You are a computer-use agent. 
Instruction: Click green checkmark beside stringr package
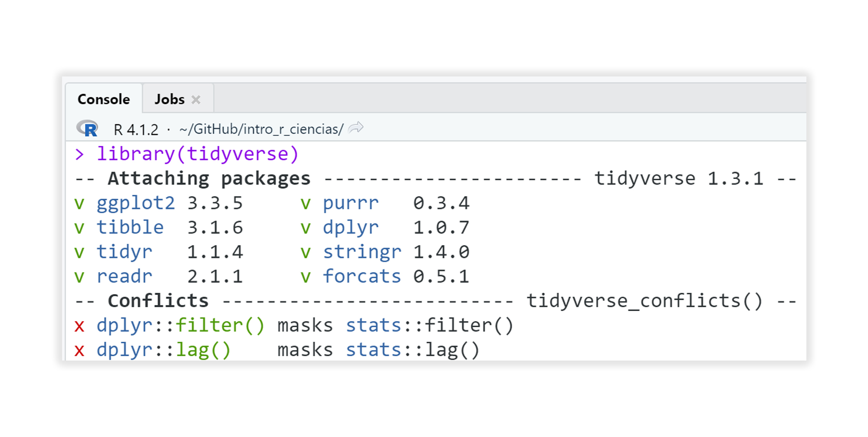tap(306, 251)
